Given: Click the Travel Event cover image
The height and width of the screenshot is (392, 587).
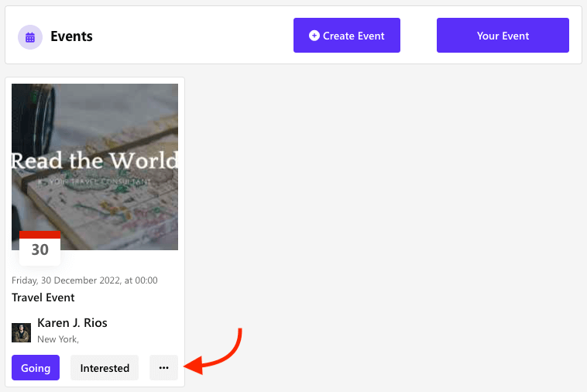Looking at the screenshot, I should [x=94, y=124].
